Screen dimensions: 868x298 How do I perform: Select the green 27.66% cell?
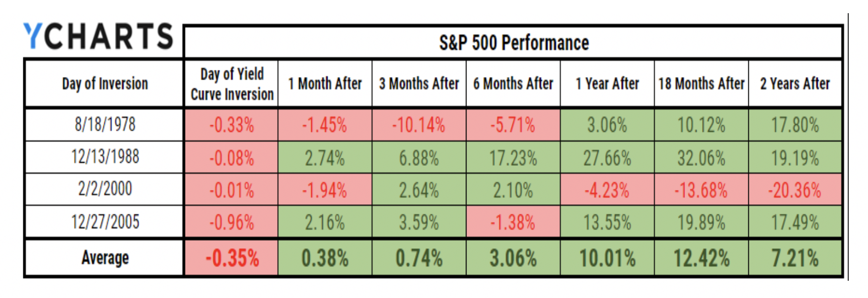tap(607, 158)
